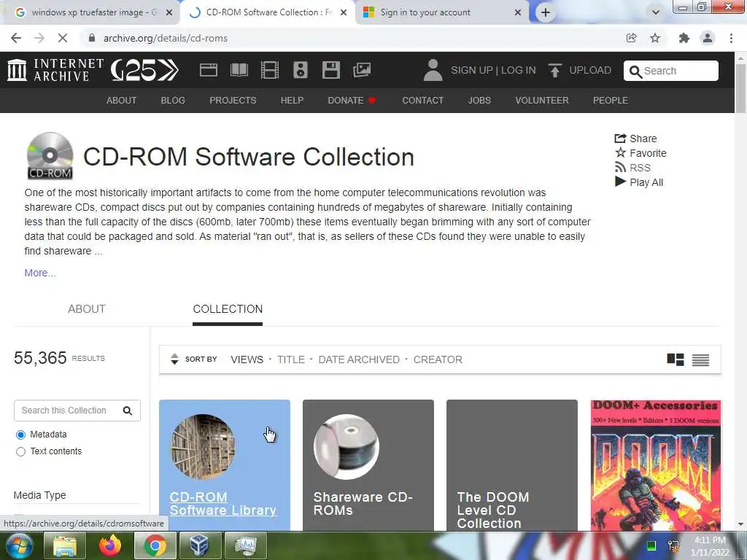Open the RSS feed link
Image resolution: width=747 pixels, height=560 pixels.
[x=632, y=168]
